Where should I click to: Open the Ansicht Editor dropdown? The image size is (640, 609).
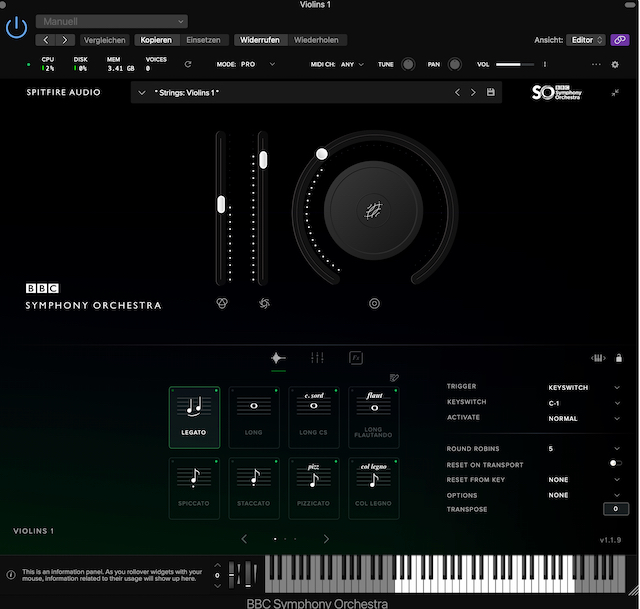586,40
